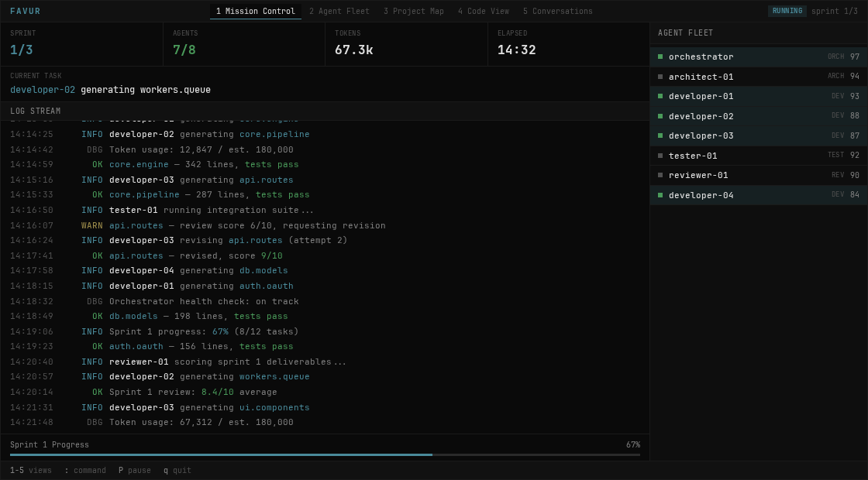Screen dimensions: 868x480
Task: Pause the run with the P pause control
Action: click(134, 470)
